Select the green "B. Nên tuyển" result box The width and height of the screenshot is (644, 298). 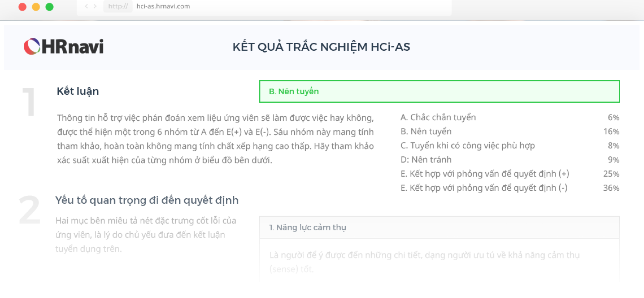439,91
